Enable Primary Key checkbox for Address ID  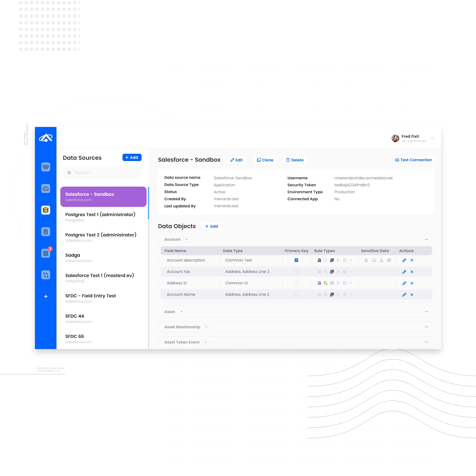296,283
